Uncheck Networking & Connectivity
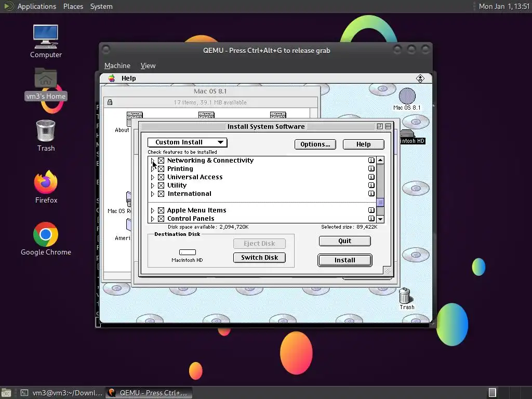 161,161
